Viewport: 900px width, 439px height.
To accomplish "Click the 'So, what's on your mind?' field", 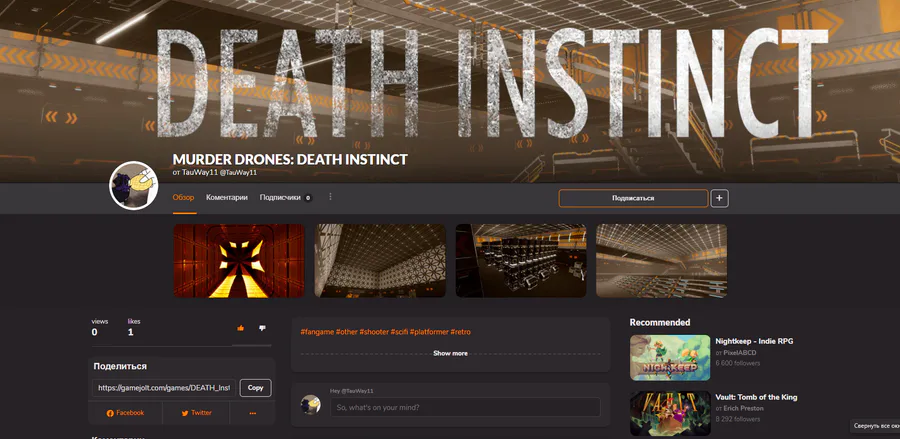I will point(465,407).
